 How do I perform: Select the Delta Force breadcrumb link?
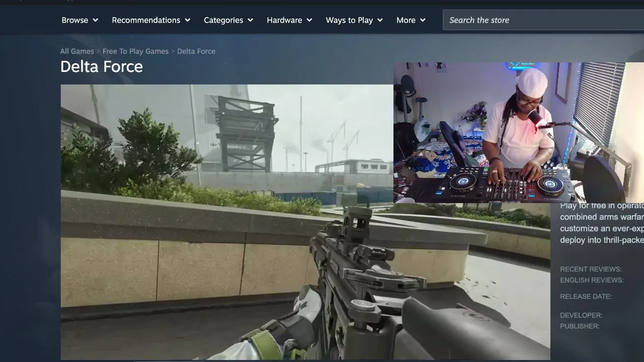coord(196,51)
